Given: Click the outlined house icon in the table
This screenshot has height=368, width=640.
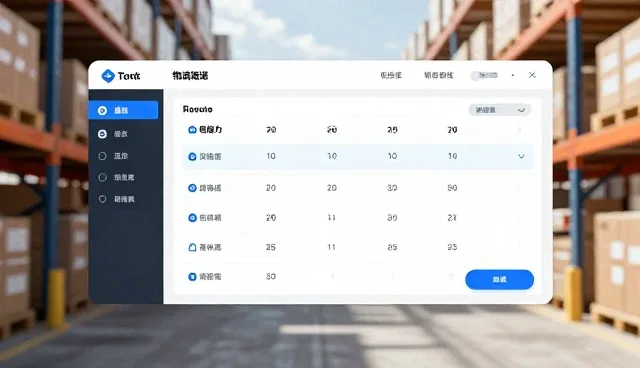Looking at the screenshot, I should 192,247.
